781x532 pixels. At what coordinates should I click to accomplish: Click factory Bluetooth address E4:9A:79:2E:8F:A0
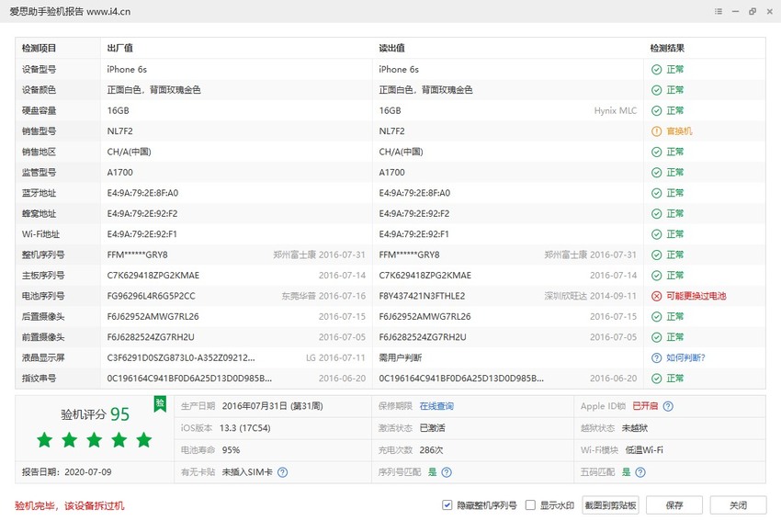tap(142, 193)
